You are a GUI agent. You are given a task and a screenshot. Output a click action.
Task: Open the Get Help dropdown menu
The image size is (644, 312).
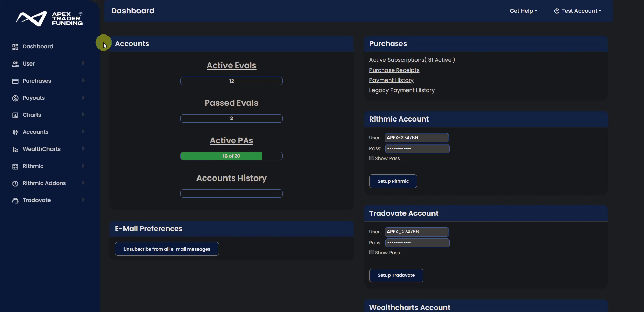[x=523, y=11]
